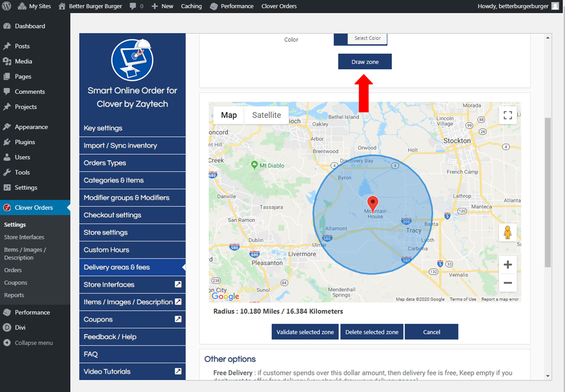565x392 pixels.
Task: Open Orders Types tab
Action: pos(132,163)
